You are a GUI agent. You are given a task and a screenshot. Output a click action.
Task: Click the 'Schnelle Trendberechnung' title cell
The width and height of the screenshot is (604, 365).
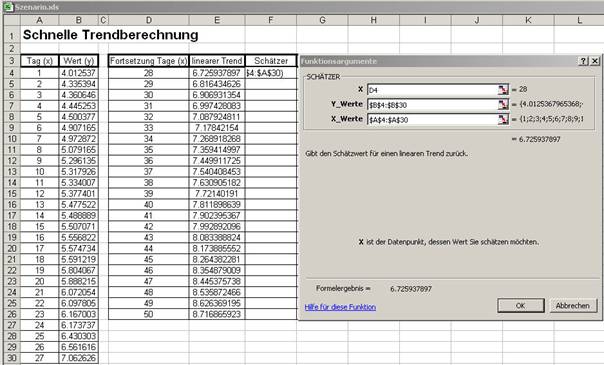coord(111,35)
